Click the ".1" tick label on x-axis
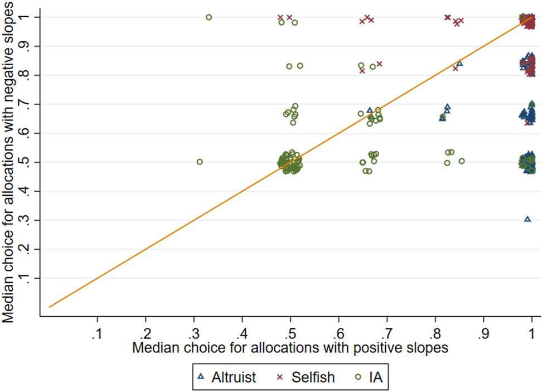The image size is (543, 392). click(98, 334)
